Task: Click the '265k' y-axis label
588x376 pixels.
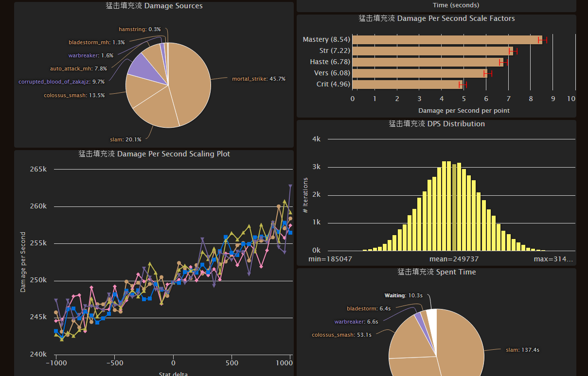Action: point(38,170)
